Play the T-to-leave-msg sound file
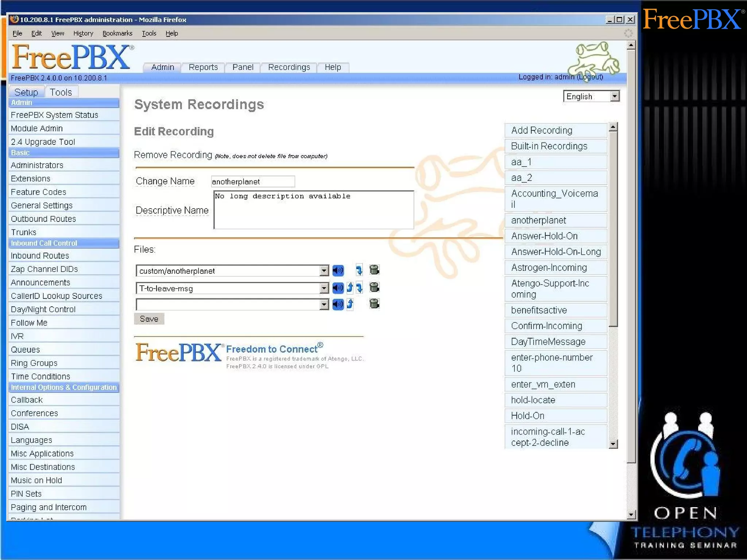This screenshot has width=747, height=560. pyautogui.click(x=338, y=288)
